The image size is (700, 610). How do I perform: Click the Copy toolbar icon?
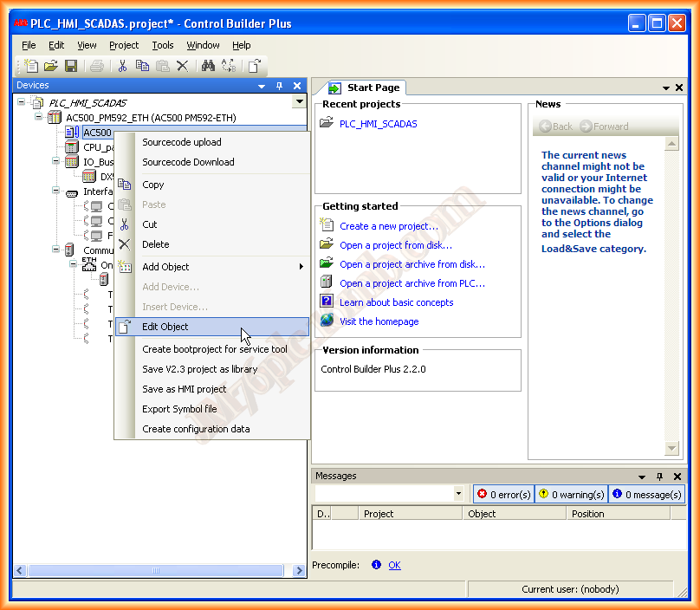point(142,66)
